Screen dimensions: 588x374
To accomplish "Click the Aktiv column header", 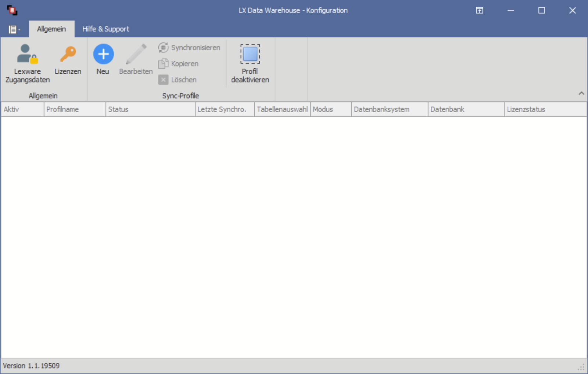I will click(x=22, y=109).
